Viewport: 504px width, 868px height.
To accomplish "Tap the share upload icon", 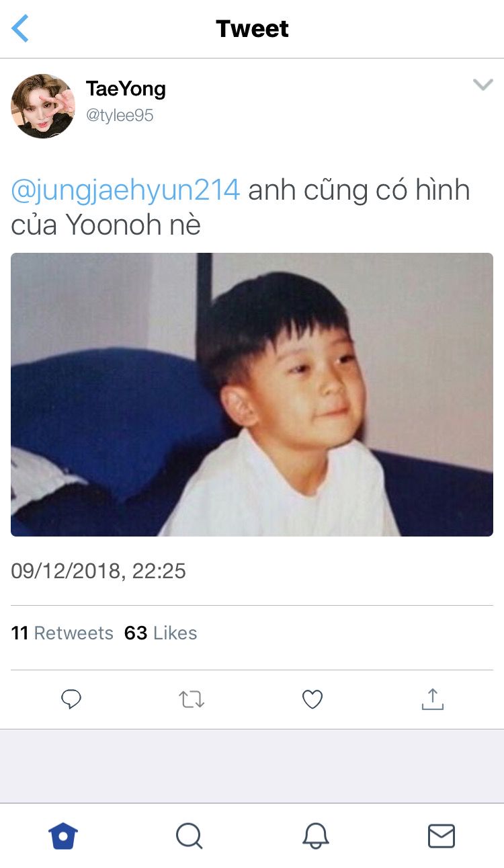I will coord(433,699).
